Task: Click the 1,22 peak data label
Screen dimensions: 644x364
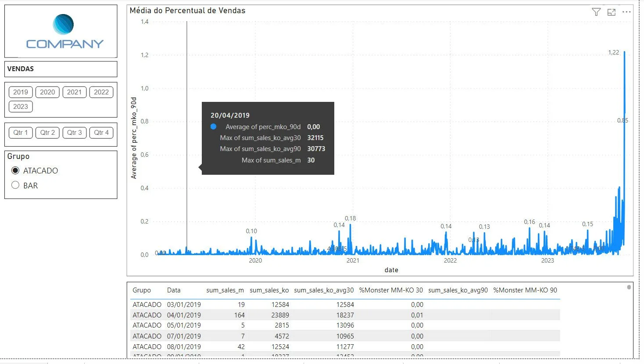Action: click(x=613, y=52)
